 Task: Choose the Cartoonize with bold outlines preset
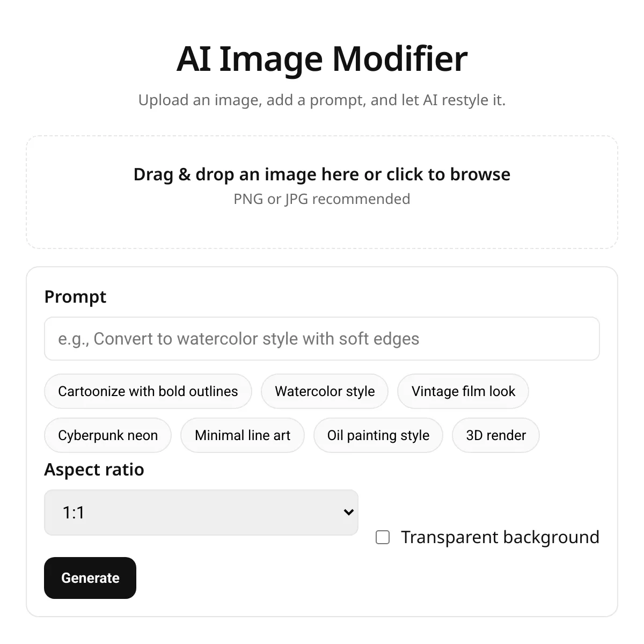click(148, 391)
